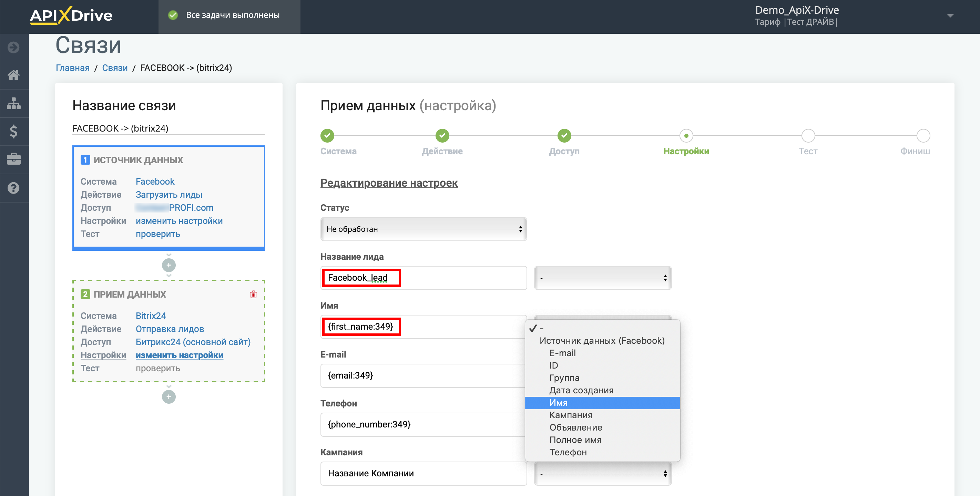
Task: Click the Финиш step circle
Action: point(923,135)
